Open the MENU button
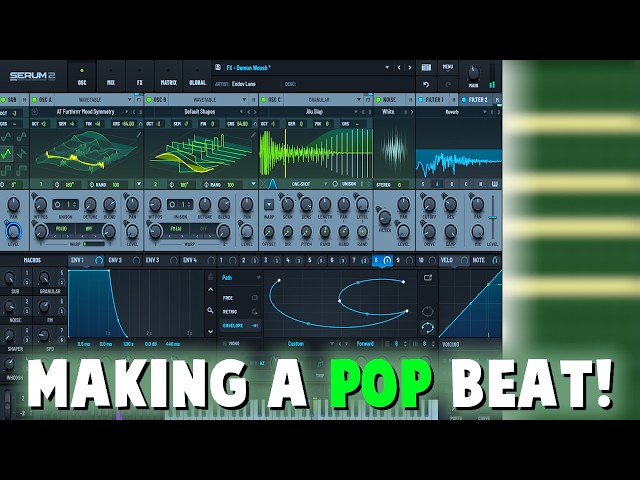 point(448,67)
